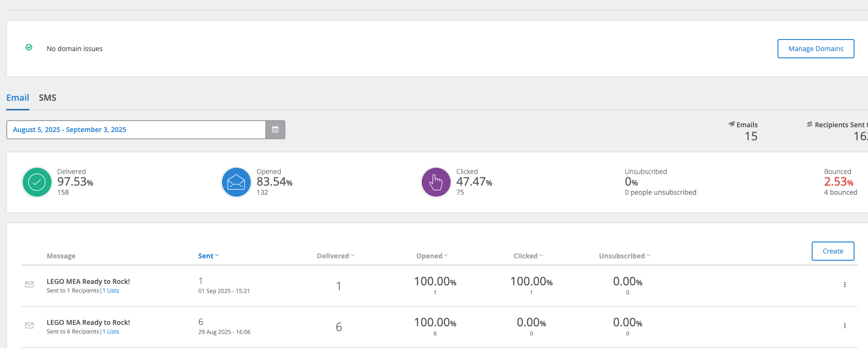Screen dimensions: 868x348
Task: Open 1 Lists link for 01 Sep email
Action: (x=111, y=291)
